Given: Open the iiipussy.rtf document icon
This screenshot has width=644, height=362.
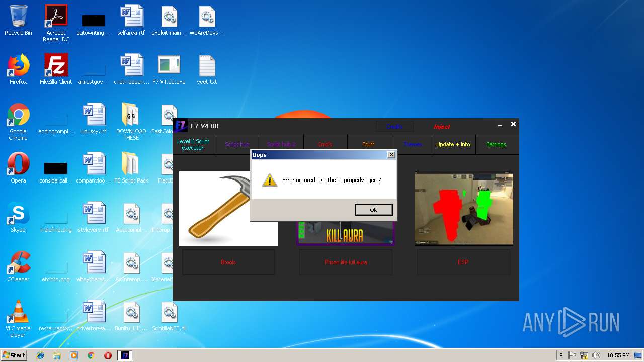Looking at the screenshot, I should click(x=94, y=119).
